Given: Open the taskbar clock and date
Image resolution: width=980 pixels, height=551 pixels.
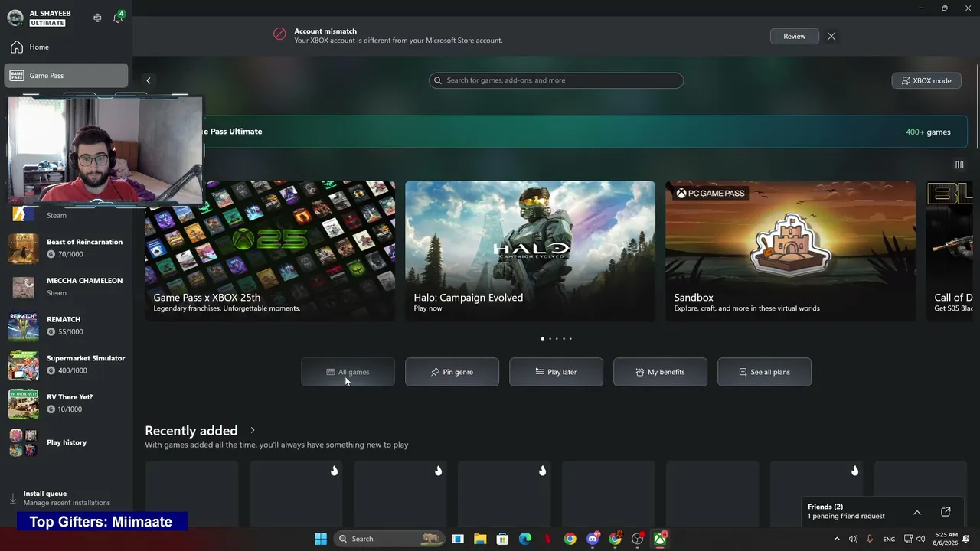Looking at the screenshot, I should coord(946,539).
